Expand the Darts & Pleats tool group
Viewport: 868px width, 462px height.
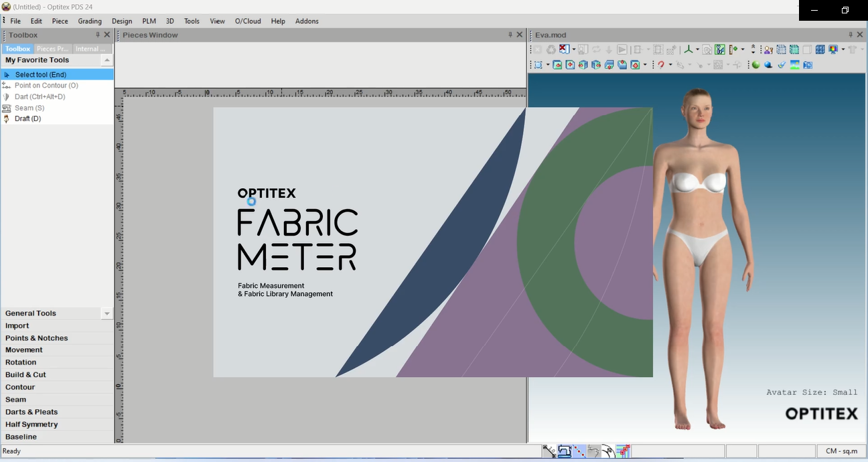(31, 412)
